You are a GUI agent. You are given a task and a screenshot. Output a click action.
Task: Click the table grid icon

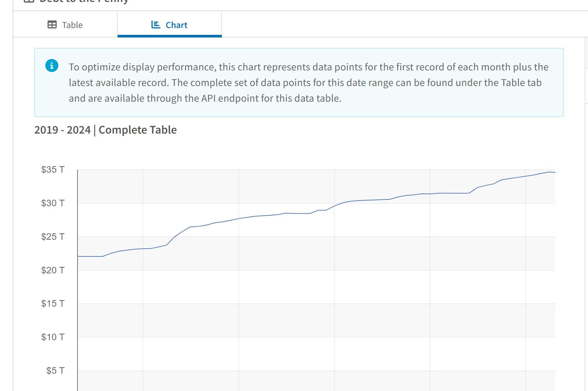[52, 25]
